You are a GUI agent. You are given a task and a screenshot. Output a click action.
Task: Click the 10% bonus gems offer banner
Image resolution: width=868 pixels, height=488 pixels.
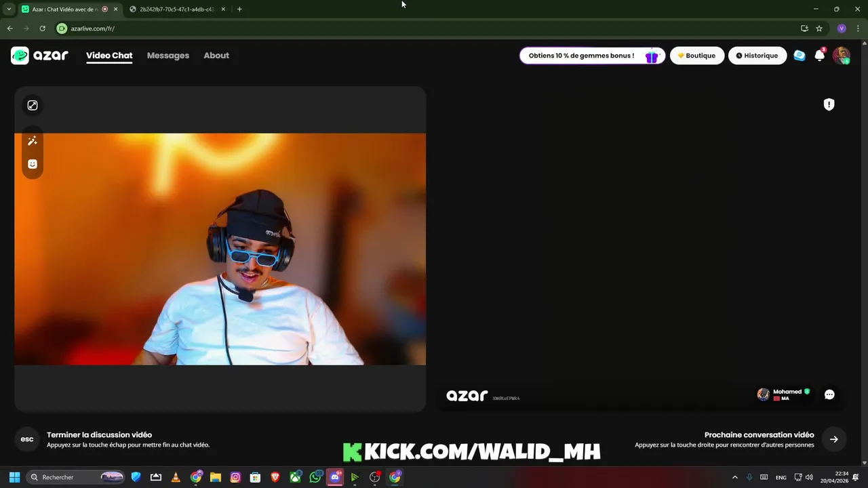pos(592,56)
